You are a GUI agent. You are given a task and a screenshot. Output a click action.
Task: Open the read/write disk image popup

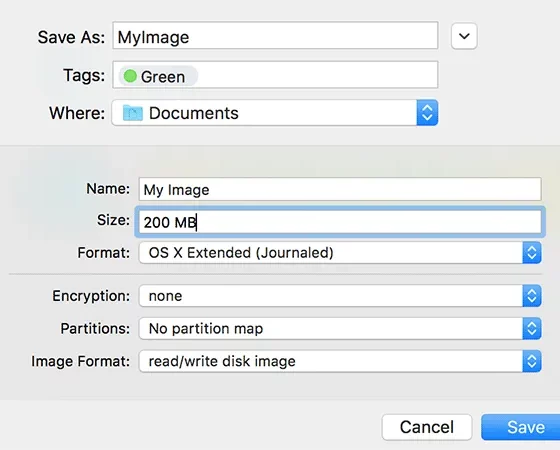[340, 361]
